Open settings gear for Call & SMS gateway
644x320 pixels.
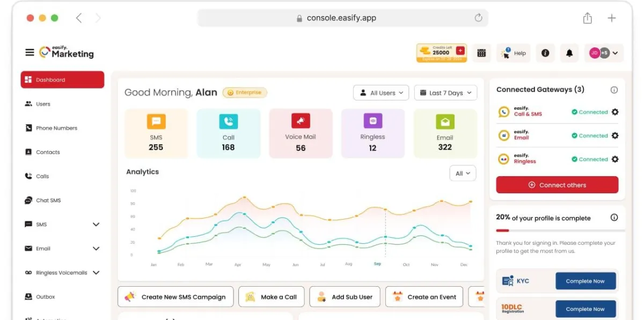coord(615,112)
